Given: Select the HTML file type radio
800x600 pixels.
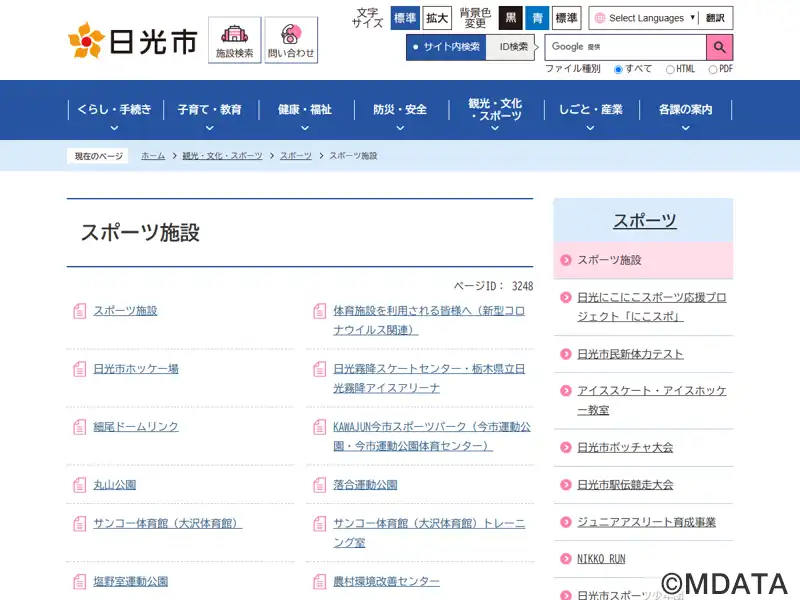Looking at the screenshot, I should point(670,69).
